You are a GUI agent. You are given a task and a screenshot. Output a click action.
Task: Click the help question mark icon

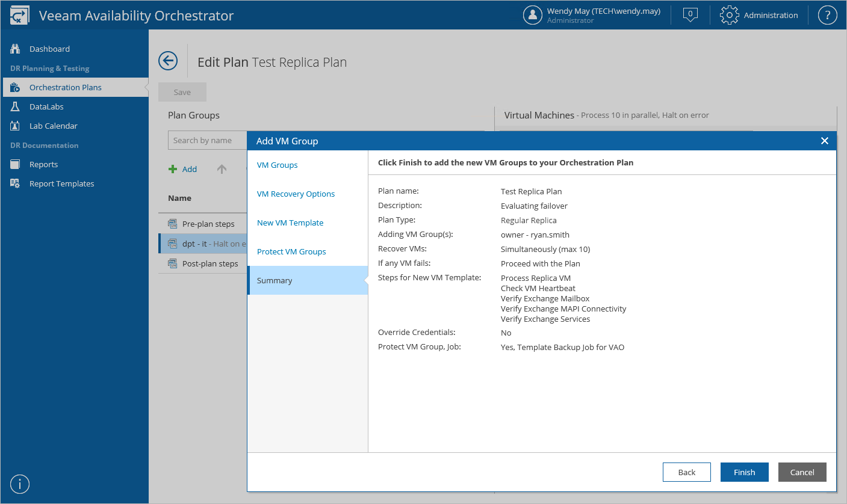coord(828,15)
